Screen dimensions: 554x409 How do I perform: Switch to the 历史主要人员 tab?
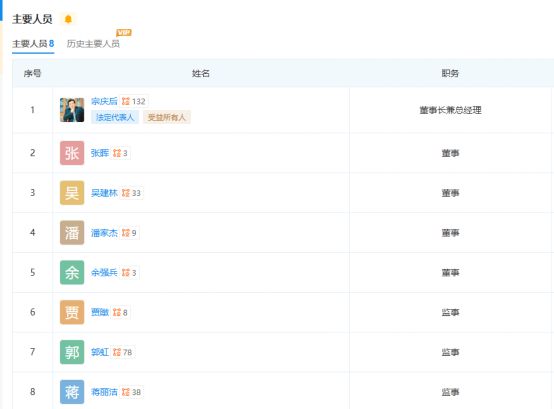coord(93,44)
